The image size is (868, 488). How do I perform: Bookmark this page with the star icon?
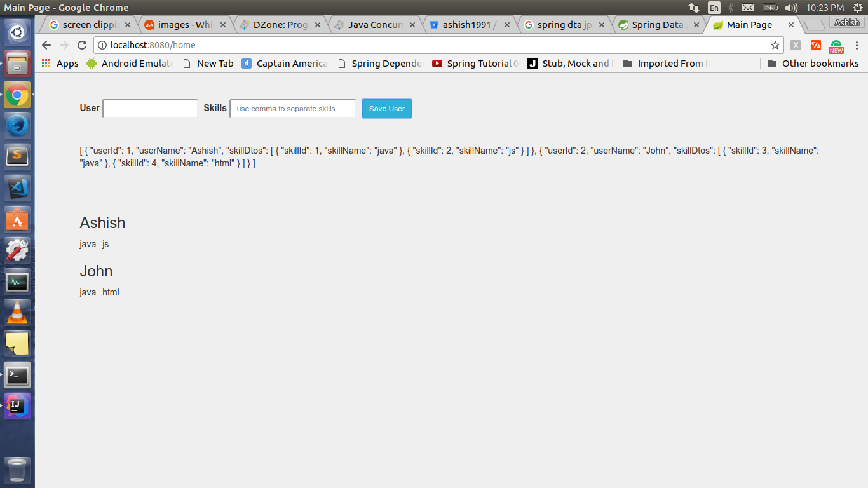coord(775,45)
